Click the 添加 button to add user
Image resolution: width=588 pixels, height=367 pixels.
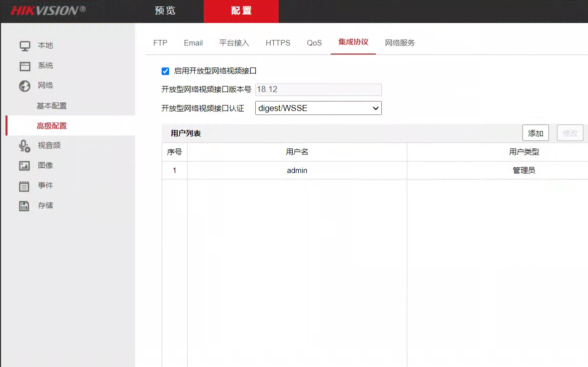click(535, 133)
